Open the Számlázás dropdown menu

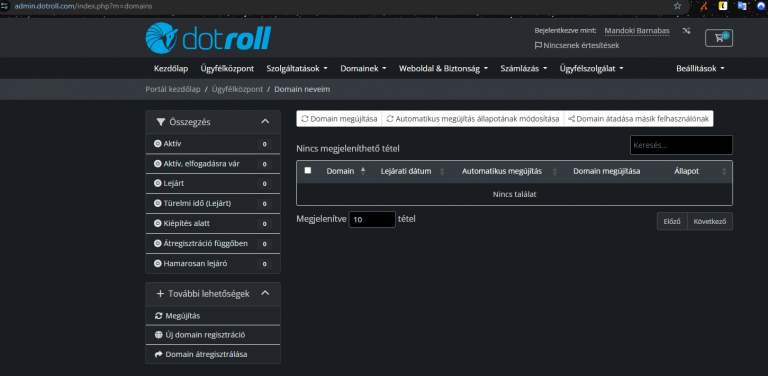[x=524, y=69]
